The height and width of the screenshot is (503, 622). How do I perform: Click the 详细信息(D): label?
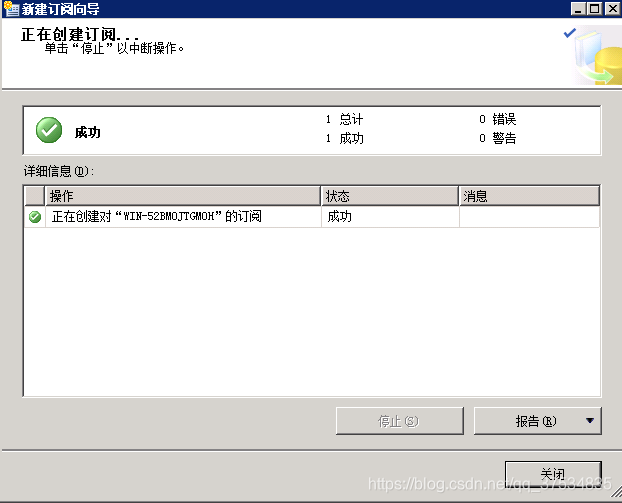(x=59, y=171)
